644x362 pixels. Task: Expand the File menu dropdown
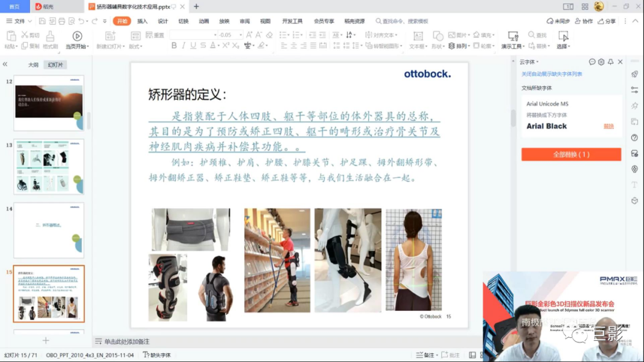pos(19,21)
